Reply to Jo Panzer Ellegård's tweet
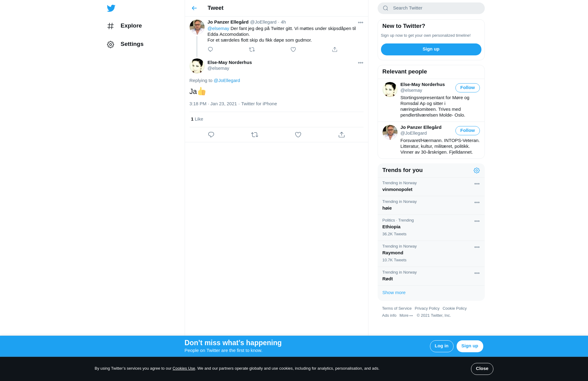This screenshot has width=588, height=381. tap(210, 49)
